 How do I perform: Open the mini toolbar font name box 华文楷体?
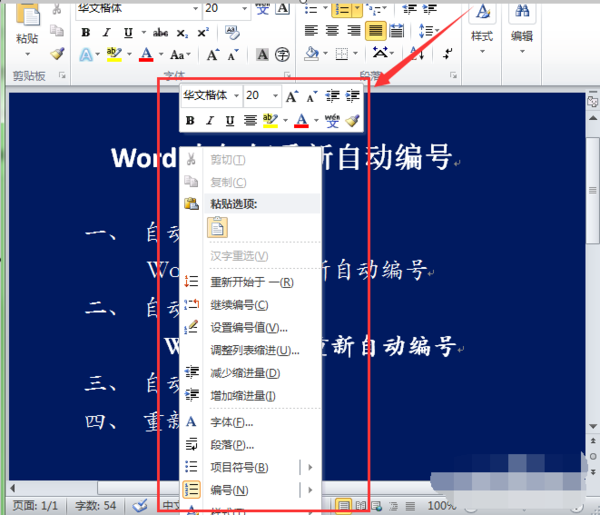pos(212,95)
